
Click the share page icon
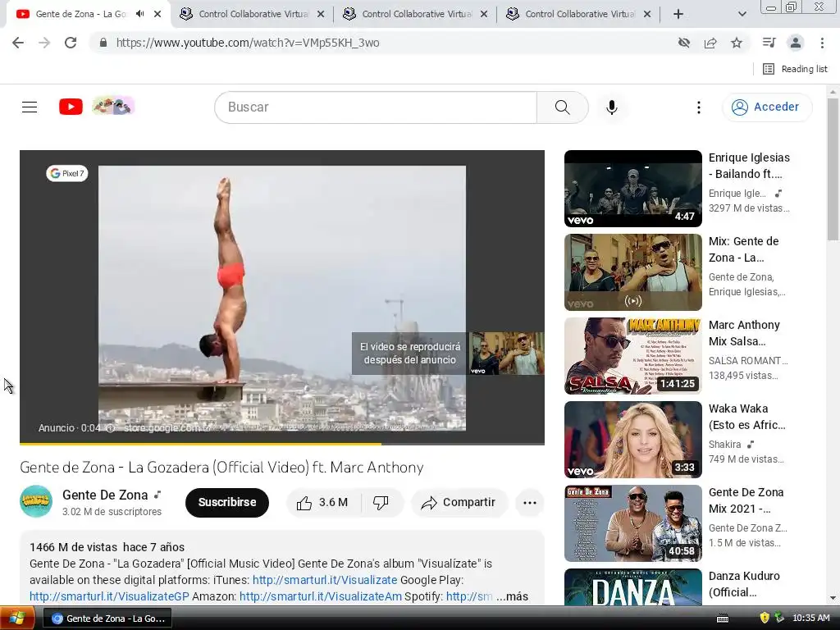710,43
